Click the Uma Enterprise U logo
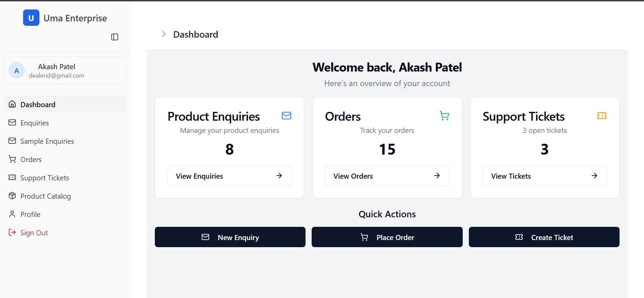 pos(31,18)
